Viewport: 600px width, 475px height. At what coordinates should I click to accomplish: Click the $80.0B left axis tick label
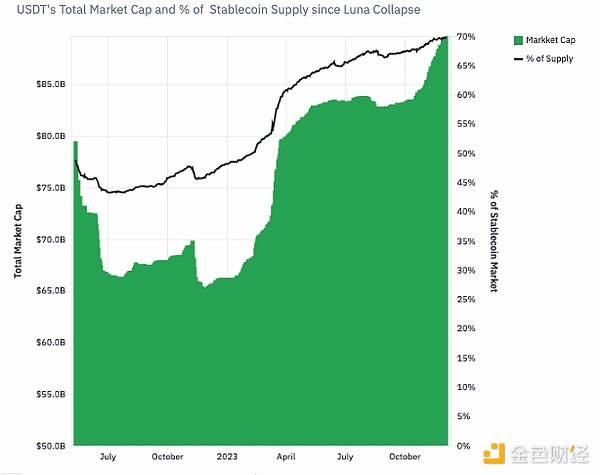coord(50,136)
